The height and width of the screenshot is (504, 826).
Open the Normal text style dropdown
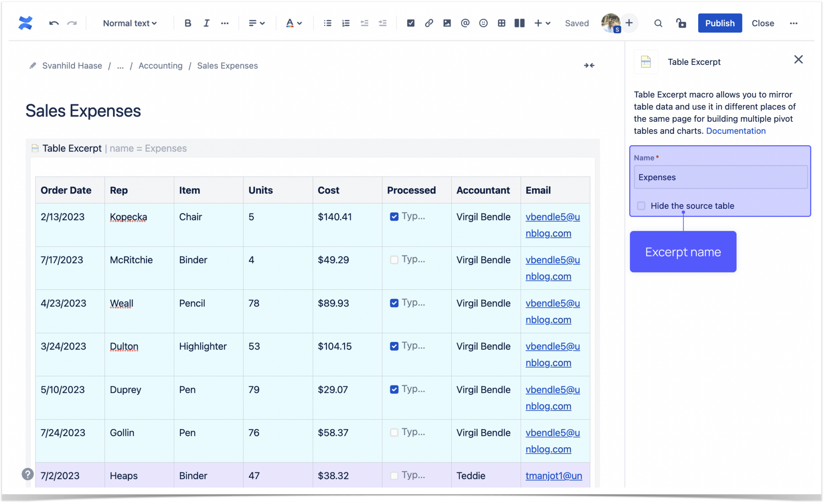click(130, 23)
